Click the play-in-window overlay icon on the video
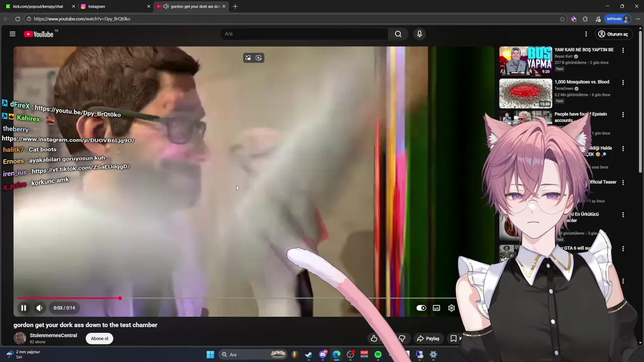Screen dimensions: 644x362 click(259, 58)
